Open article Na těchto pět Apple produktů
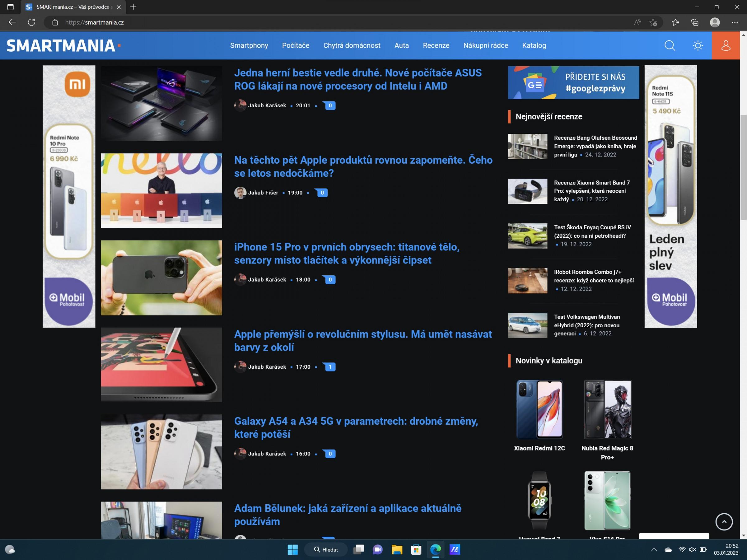The height and width of the screenshot is (560, 747). click(x=363, y=166)
